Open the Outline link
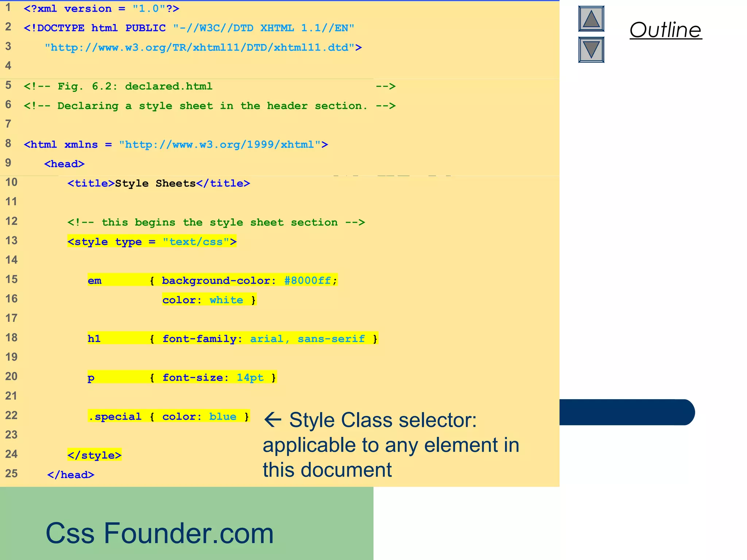This screenshot has width=747, height=560. [665, 30]
